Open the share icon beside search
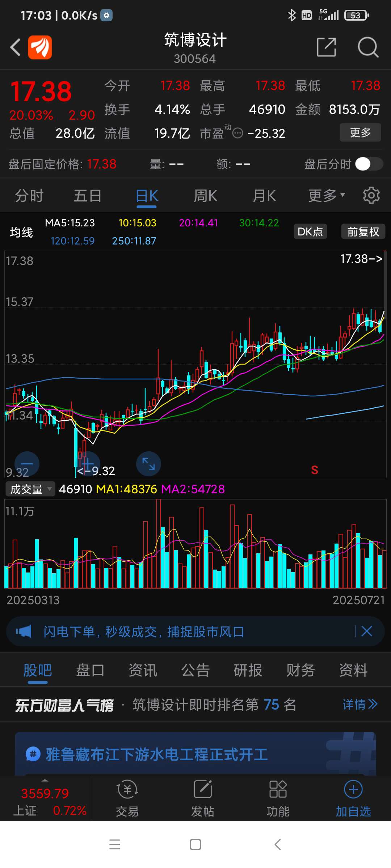The height and width of the screenshot is (868, 391). (x=326, y=47)
